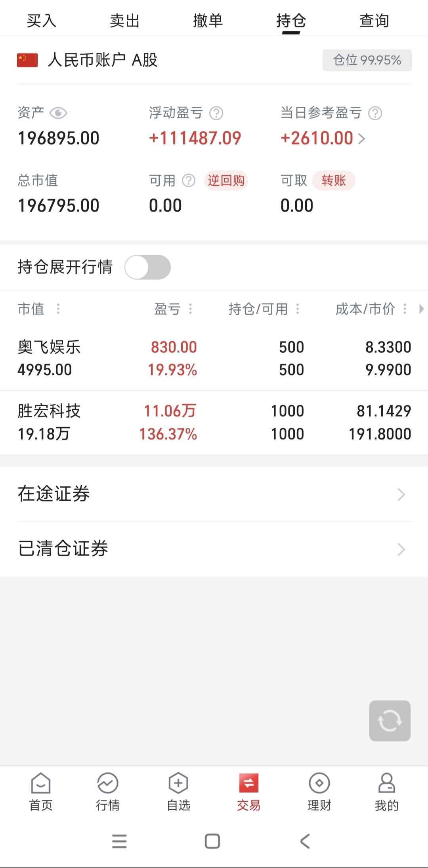428x868 pixels.
Task: Expand the 在途证券 row
Action: [x=214, y=494]
